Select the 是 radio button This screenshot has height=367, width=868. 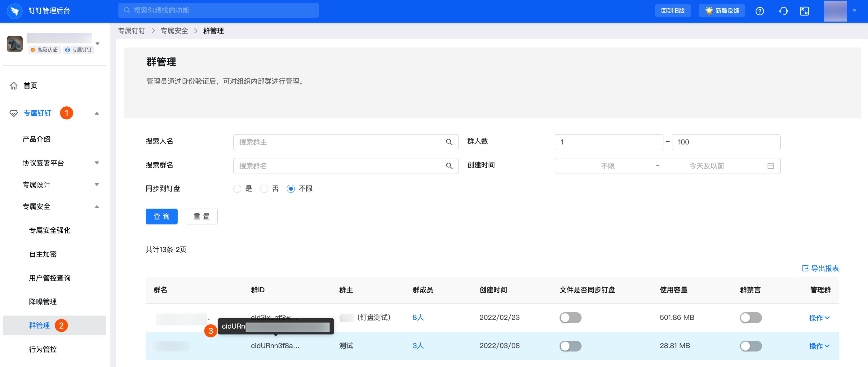click(237, 189)
